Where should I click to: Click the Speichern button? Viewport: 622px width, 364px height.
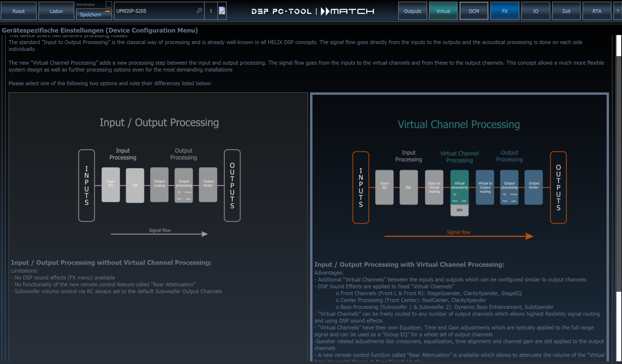94,14
